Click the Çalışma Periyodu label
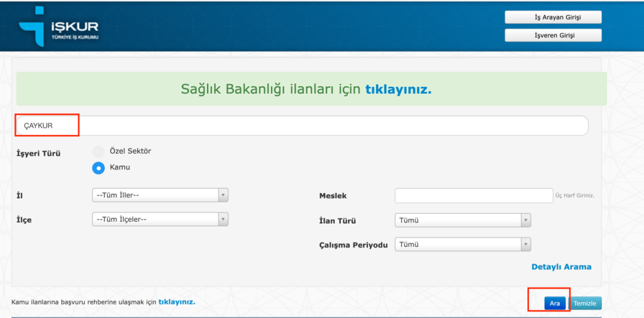 pos(353,245)
